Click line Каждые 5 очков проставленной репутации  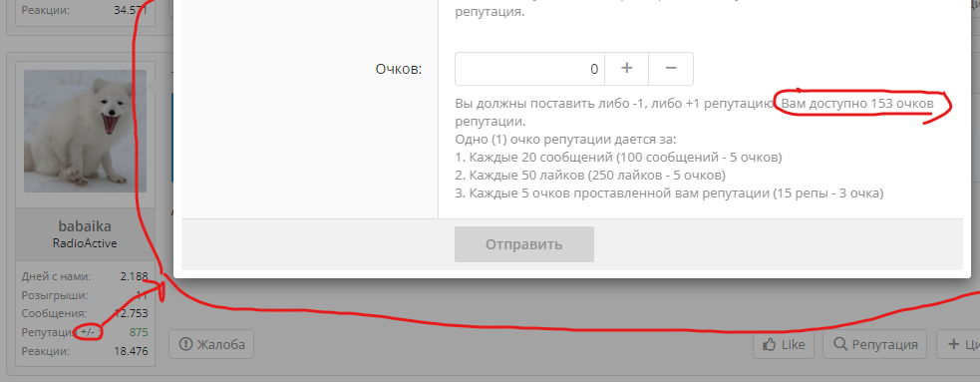click(x=669, y=193)
